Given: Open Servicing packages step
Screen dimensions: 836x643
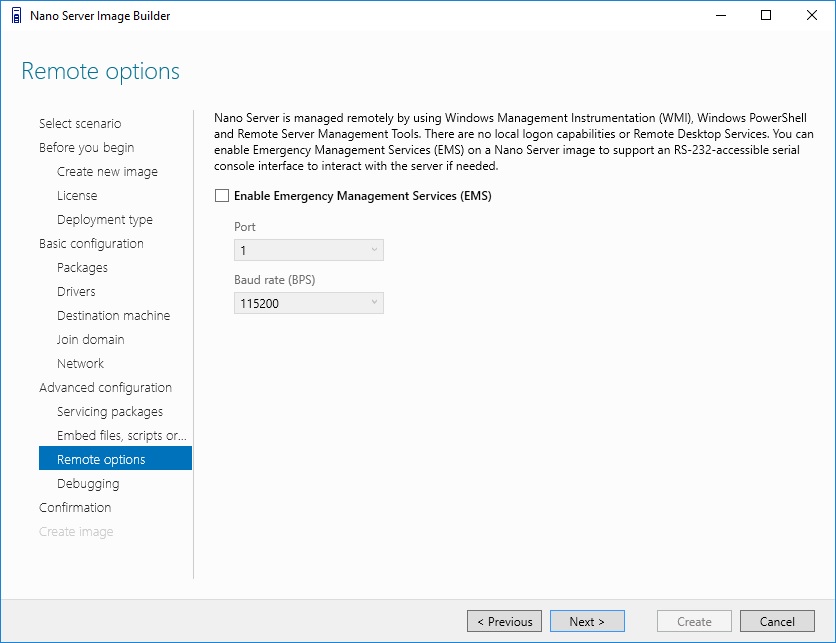Looking at the screenshot, I should click(110, 412).
